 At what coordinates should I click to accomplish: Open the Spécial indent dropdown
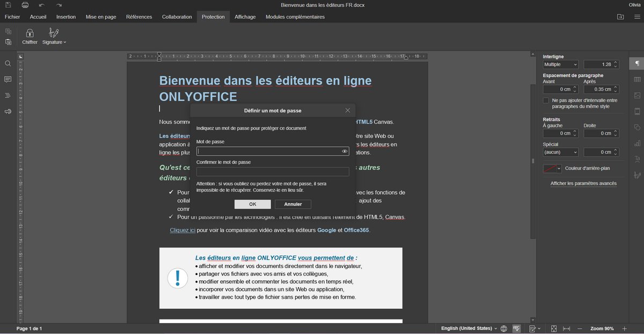(x=560, y=152)
